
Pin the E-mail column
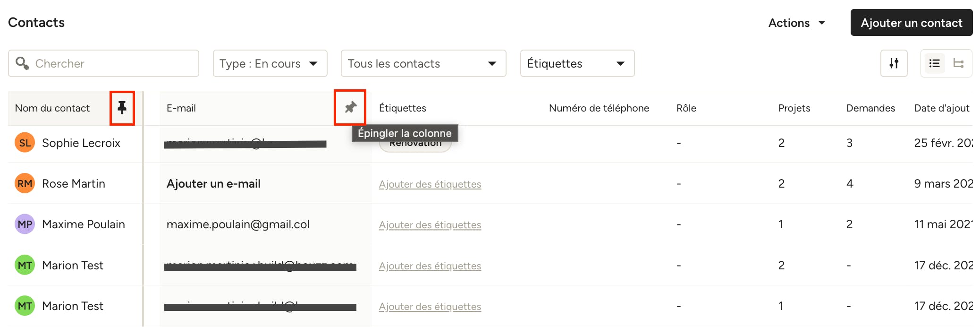(x=350, y=107)
